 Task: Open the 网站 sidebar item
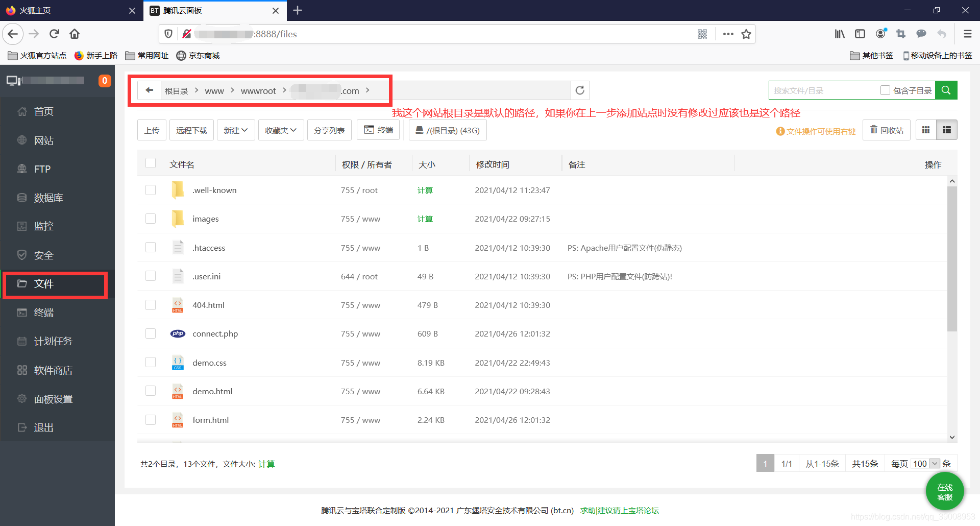(x=57, y=140)
